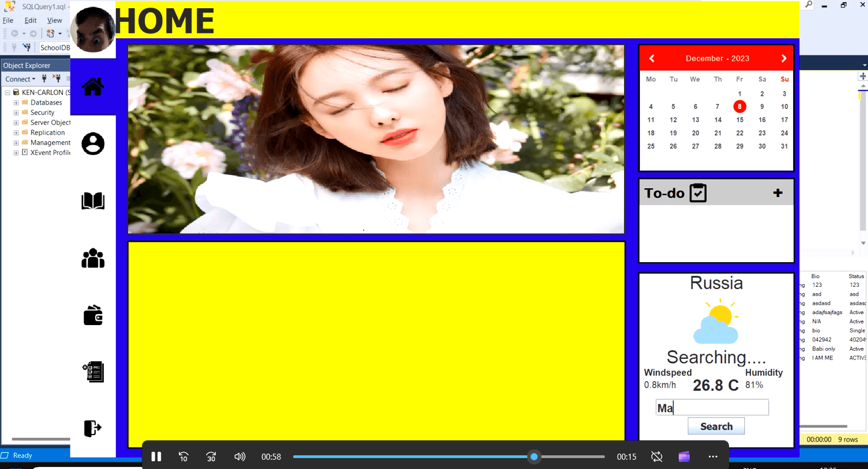Expand the Databases tree node
Viewport: 868px width, 469px height.
point(16,102)
